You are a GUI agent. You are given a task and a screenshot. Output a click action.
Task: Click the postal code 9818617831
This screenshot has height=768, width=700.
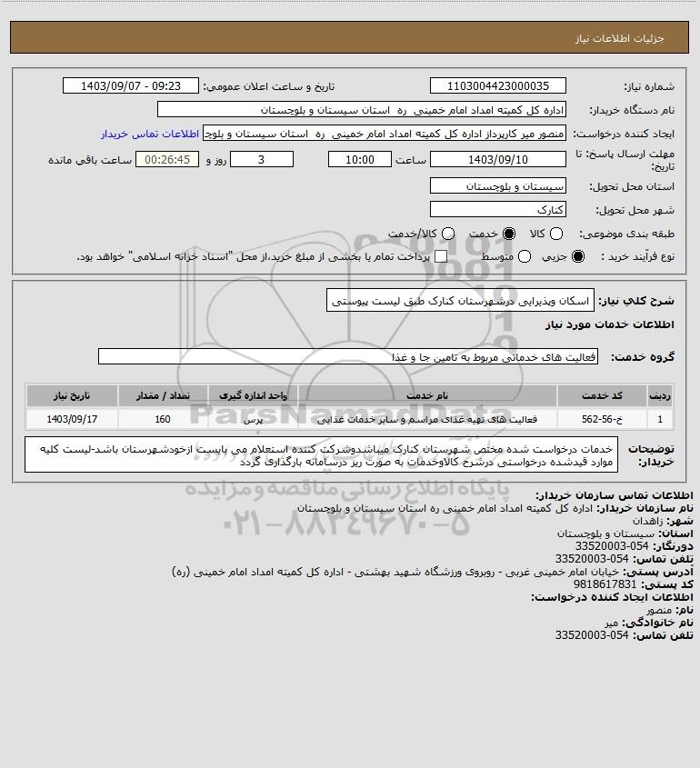click(x=605, y=584)
